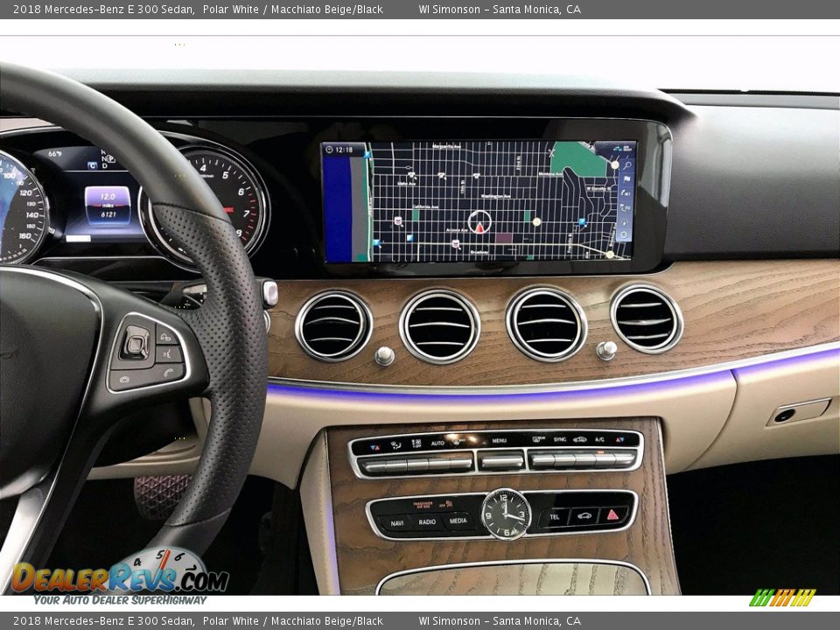Pull the left vent airflow knob
The width and height of the screenshot is (840, 630).
pos(385,356)
